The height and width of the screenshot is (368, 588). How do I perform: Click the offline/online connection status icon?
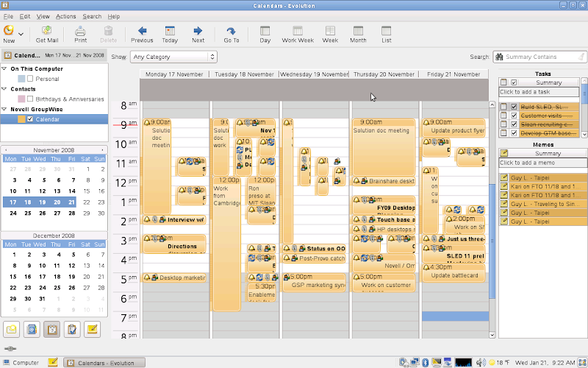10,348
